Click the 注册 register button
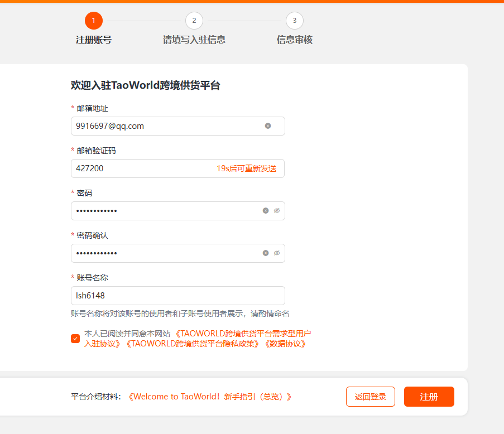 (429, 397)
